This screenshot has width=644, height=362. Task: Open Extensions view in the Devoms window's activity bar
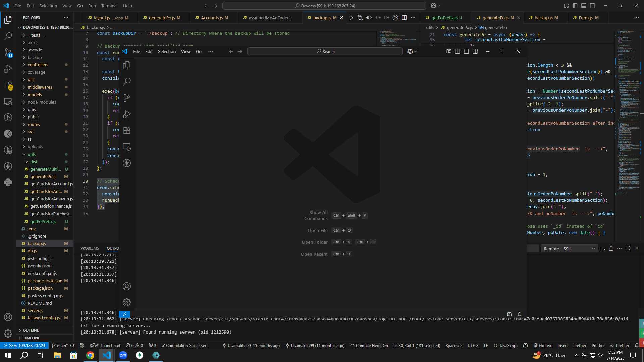point(8,85)
